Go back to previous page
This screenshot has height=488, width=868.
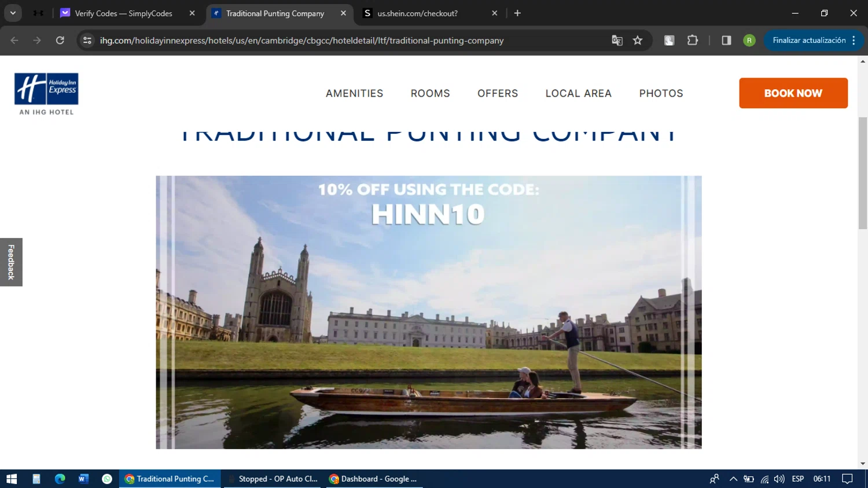point(14,41)
